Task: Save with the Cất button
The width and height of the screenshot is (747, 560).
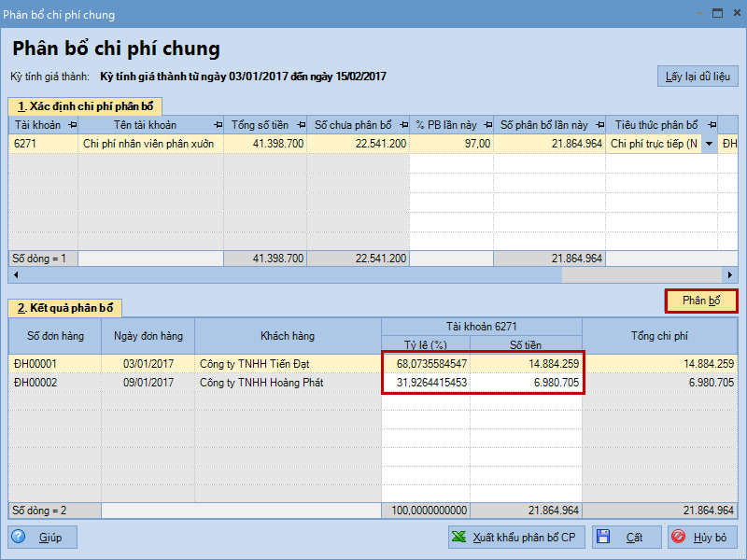Action: click(626, 538)
